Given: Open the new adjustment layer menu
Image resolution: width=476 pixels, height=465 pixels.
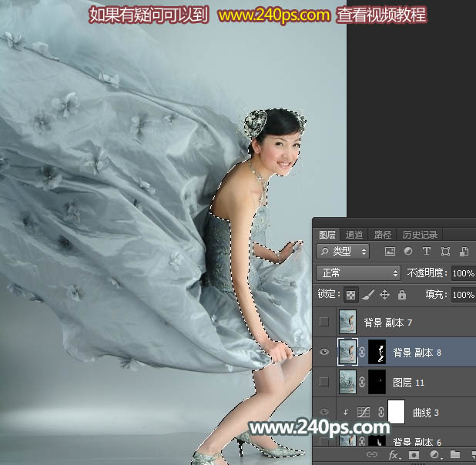Looking at the screenshot, I should (x=434, y=455).
